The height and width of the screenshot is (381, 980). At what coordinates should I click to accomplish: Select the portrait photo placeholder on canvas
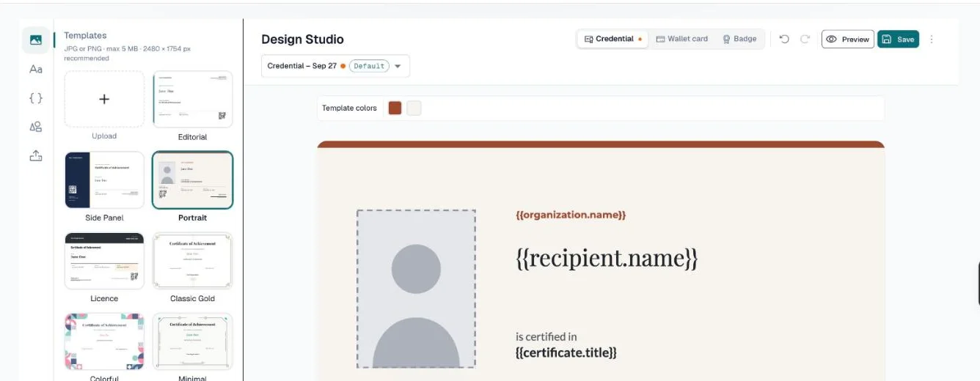[416, 289]
